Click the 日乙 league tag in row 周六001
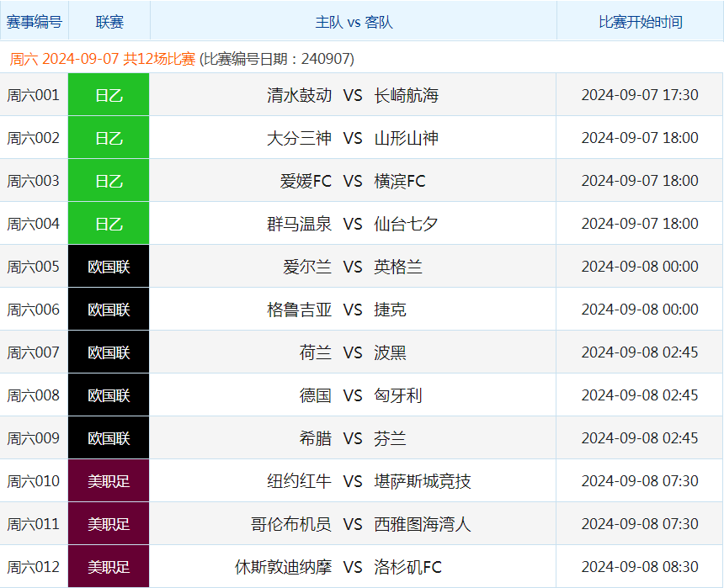 [x=109, y=94]
